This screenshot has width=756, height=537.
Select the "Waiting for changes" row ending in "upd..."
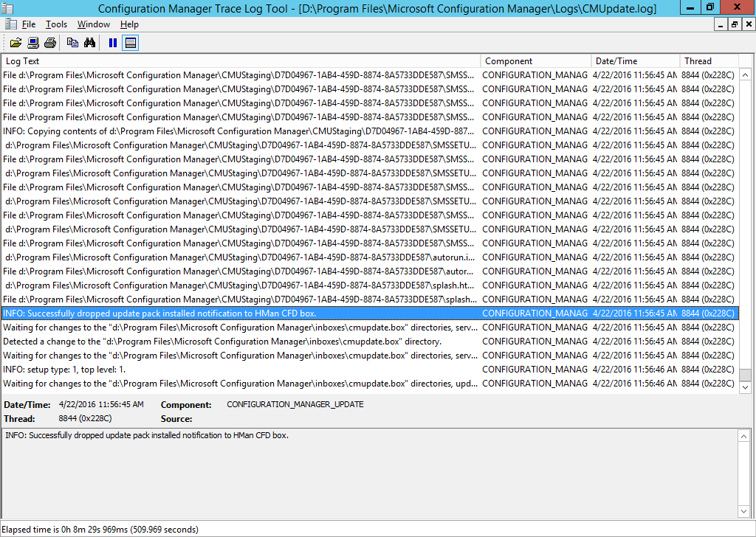pyautogui.click(x=370, y=384)
